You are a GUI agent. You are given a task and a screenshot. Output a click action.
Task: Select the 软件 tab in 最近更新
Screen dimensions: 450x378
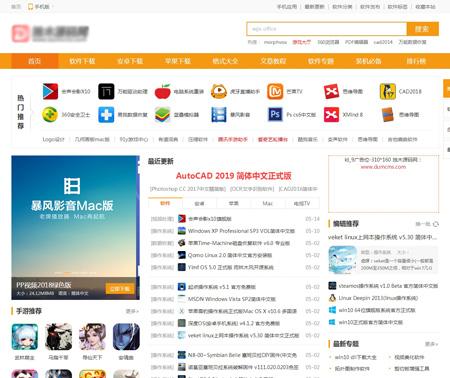pos(165,203)
